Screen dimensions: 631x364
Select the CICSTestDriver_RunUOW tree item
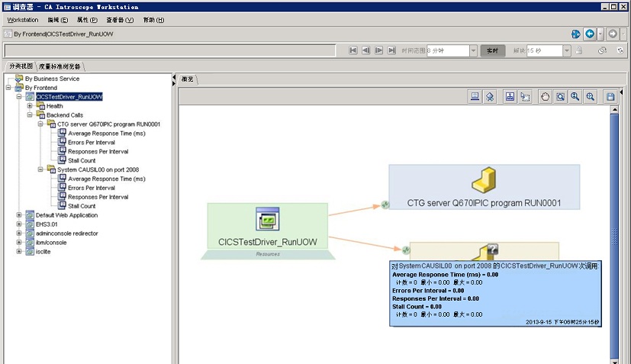[69, 97]
